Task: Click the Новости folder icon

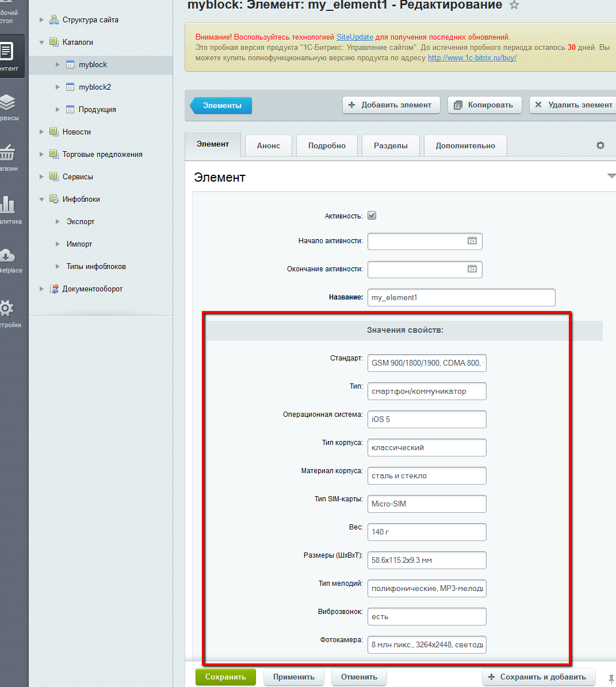Action: coord(54,132)
